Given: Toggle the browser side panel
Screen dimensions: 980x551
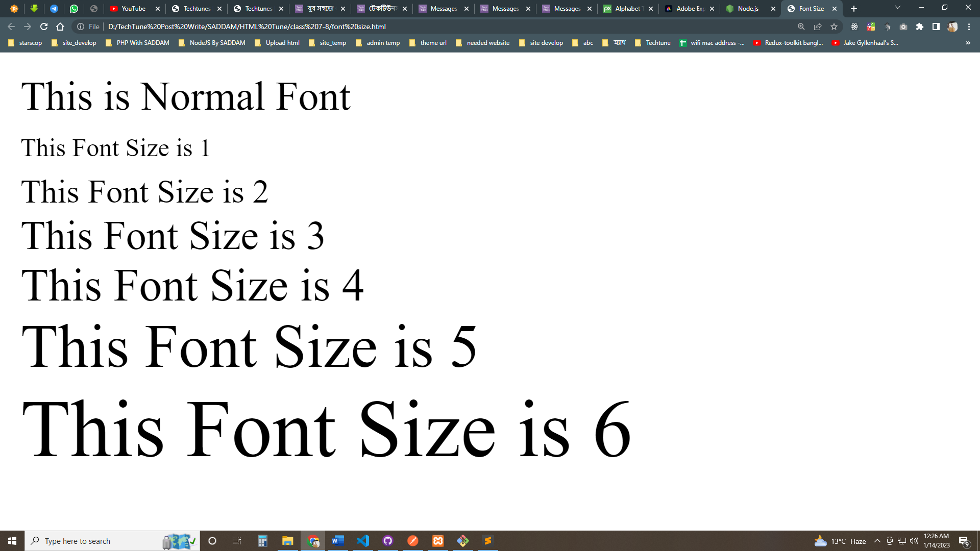Looking at the screenshot, I should [x=936, y=27].
